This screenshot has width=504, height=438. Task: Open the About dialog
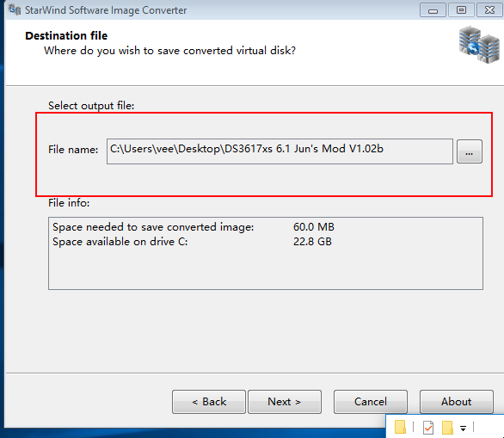click(x=457, y=402)
